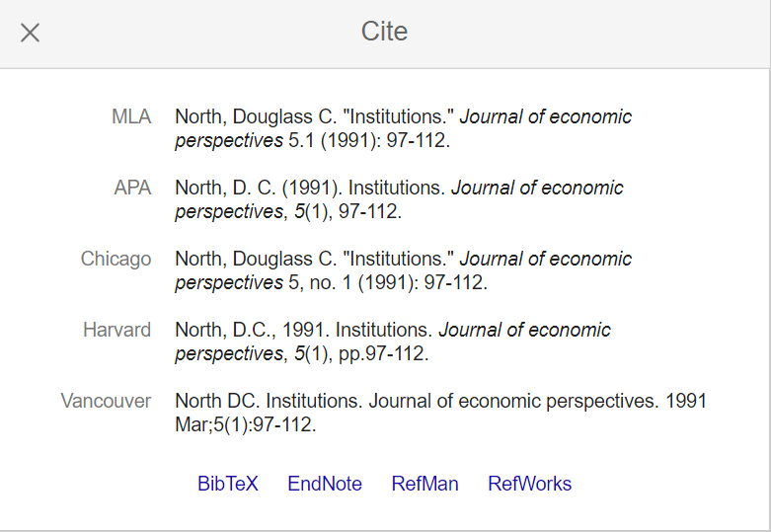The image size is (771, 532).
Task: Select the Chicago citation text
Action: coord(403,270)
